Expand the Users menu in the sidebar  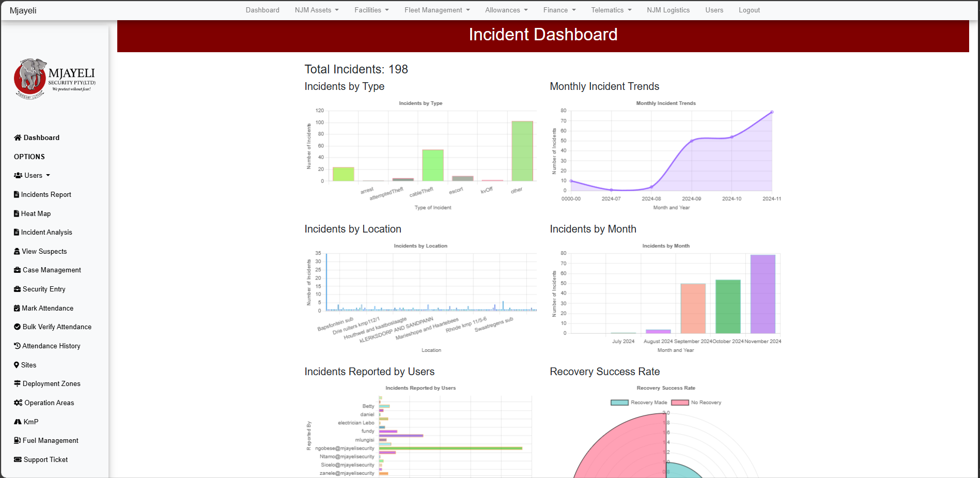point(32,175)
